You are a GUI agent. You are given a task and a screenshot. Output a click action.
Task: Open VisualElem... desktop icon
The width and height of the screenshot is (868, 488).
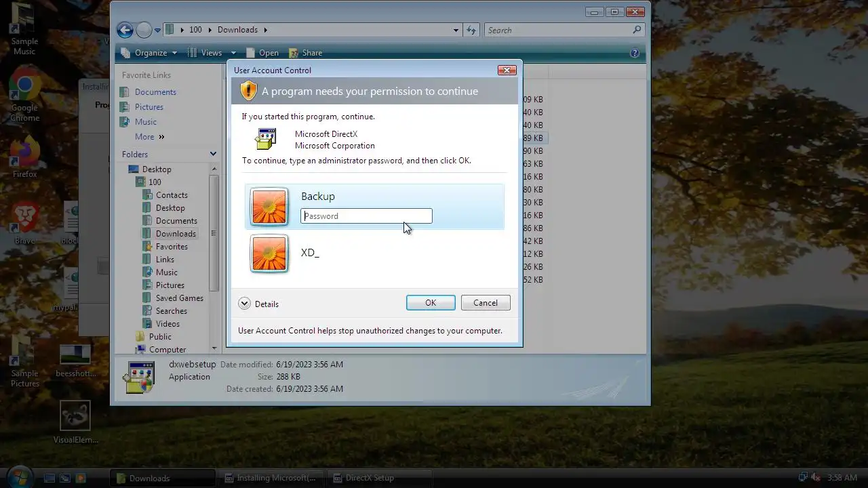coord(75,423)
